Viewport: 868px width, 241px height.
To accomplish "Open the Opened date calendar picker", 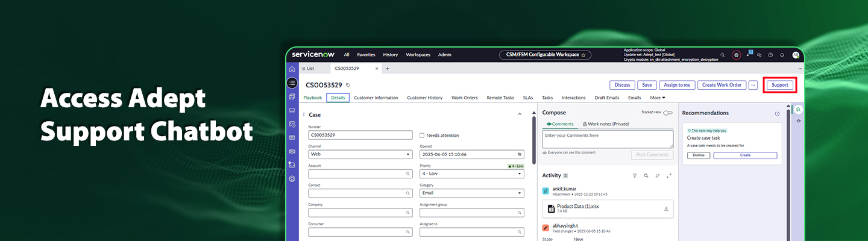I will click(x=519, y=154).
